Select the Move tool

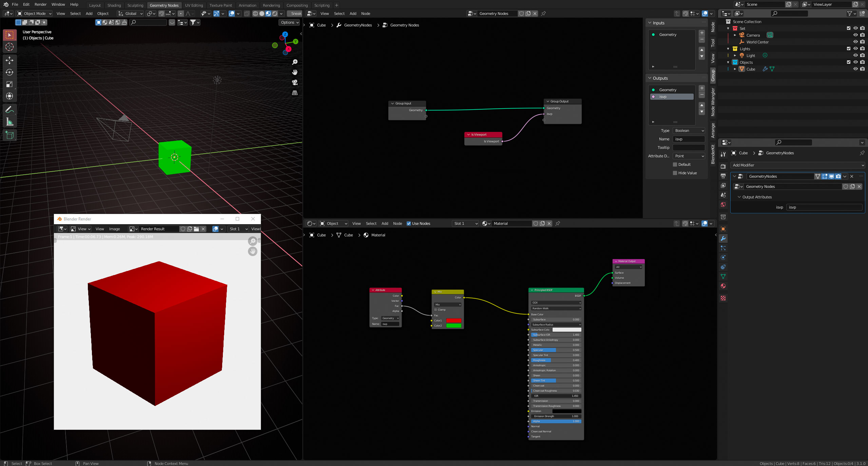(x=9, y=60)
